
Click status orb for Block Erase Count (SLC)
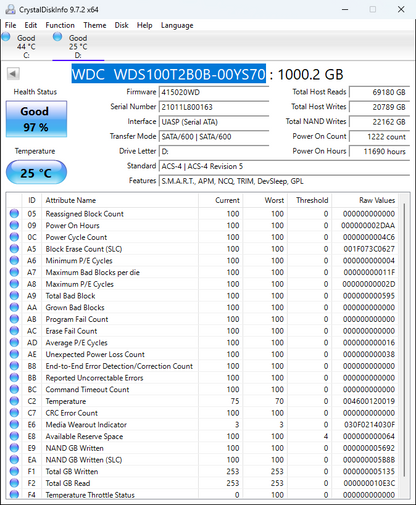point(14,249)
